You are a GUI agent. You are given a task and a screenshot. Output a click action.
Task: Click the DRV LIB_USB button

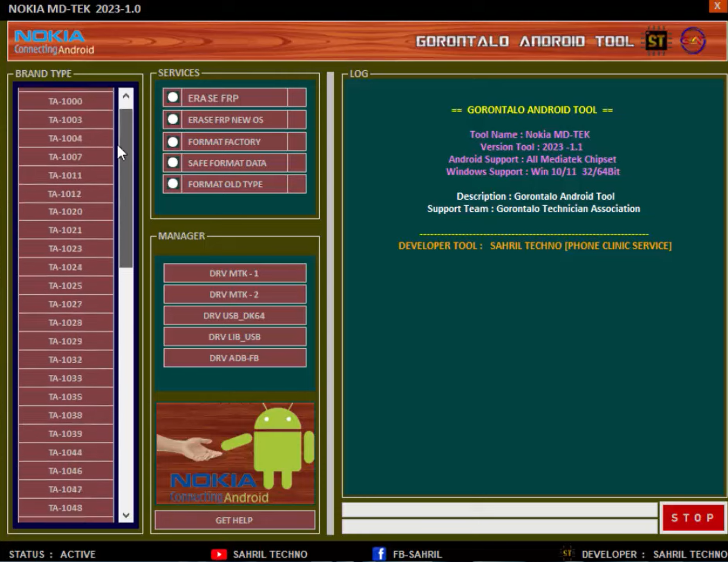click(x=235, y=337)
